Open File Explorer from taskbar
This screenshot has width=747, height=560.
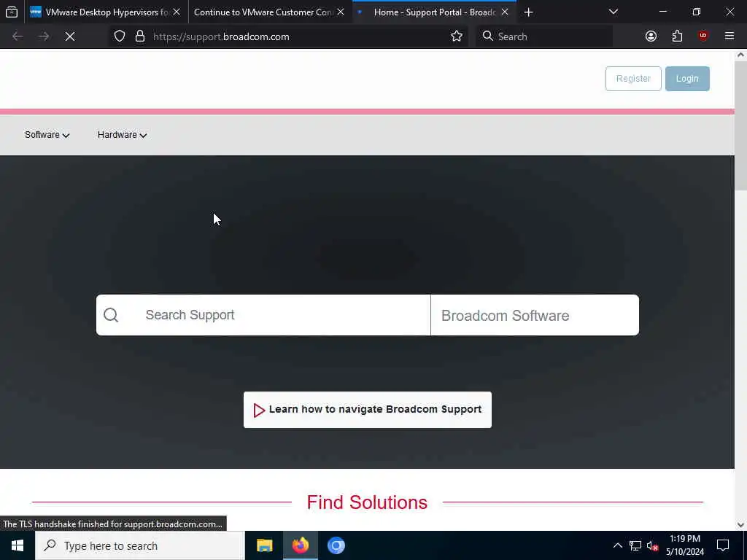(264, 545)
